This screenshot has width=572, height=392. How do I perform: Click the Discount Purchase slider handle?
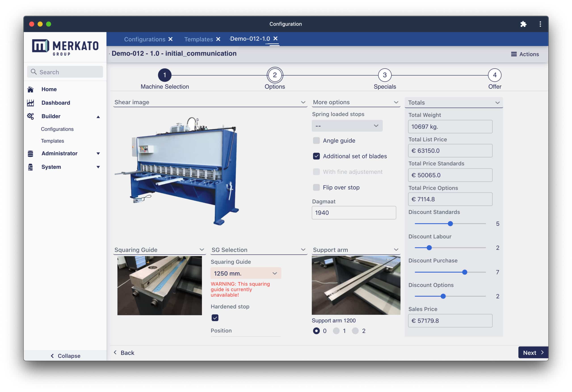click(x=465, y=272)
